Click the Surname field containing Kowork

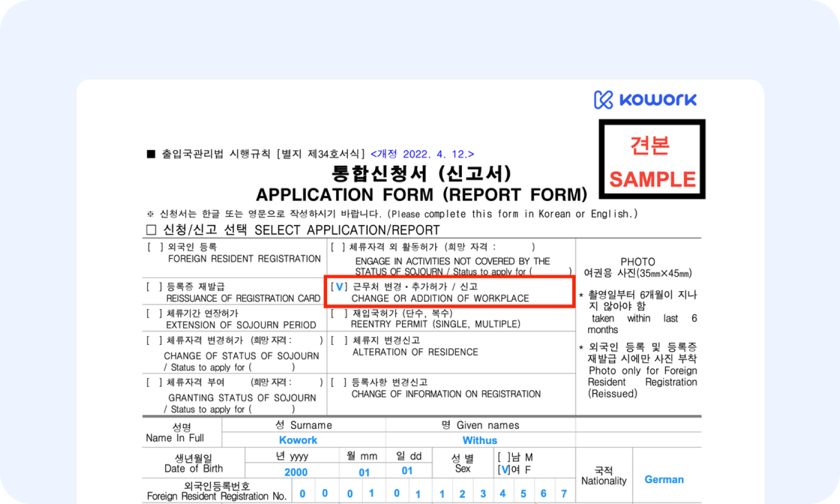pyautogui.click(x=298, y=440)
